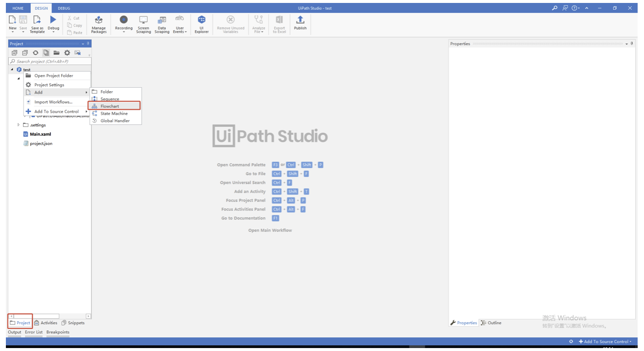This screenshot has width=644, height=351.
Task: Choose Open Project Folder from context menu
Action: click(x=57, y=75)
